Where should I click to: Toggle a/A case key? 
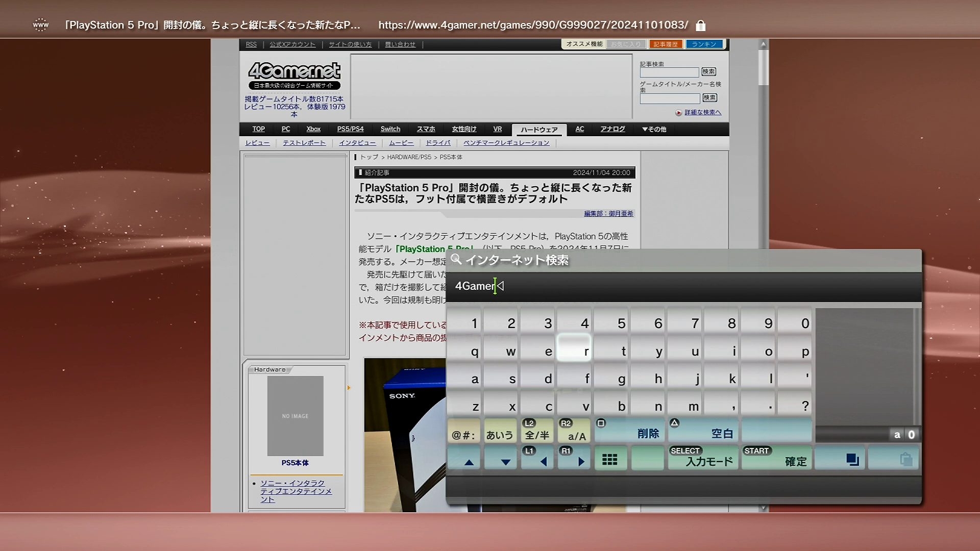pyautogui.click(x=574, y=430)
